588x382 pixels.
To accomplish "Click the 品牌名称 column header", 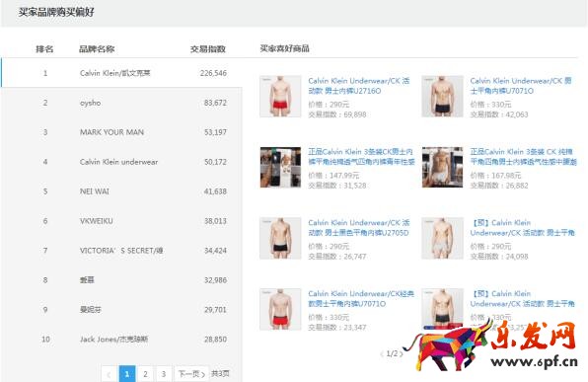I will point(97,48).
